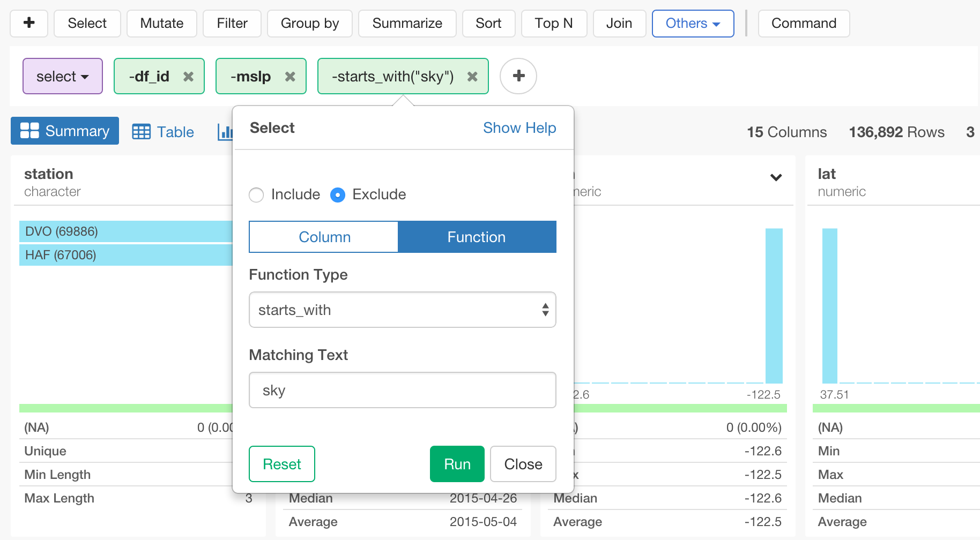Open the Show Help link
Viewport: 980px width, 540px height.
[519, 128]
